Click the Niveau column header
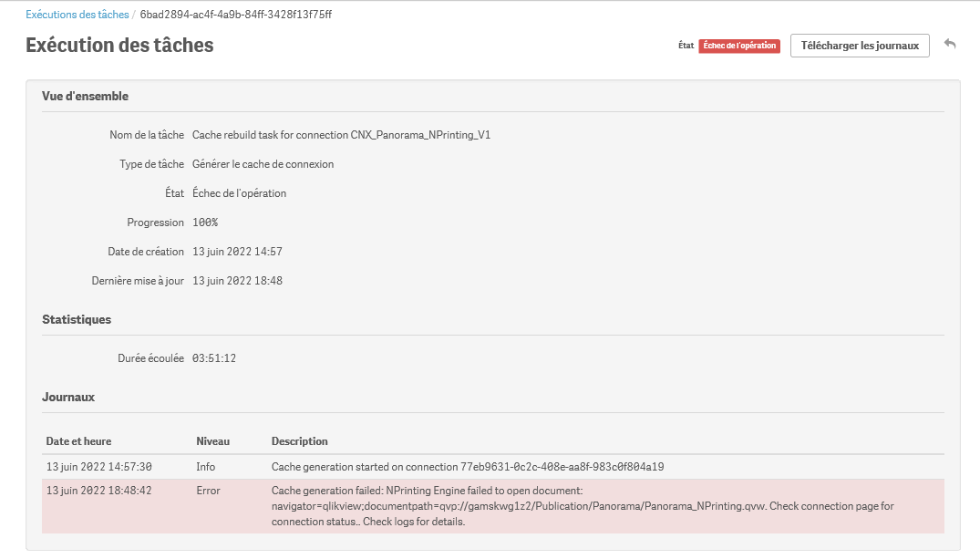The image size is (980, 559). (213, 441)
